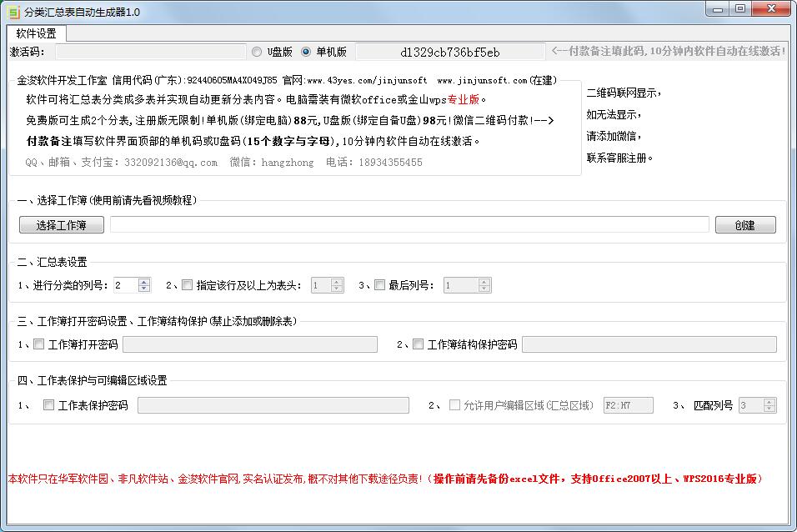Maximize the window
This screenshot has width=797, height=532.
740,9
